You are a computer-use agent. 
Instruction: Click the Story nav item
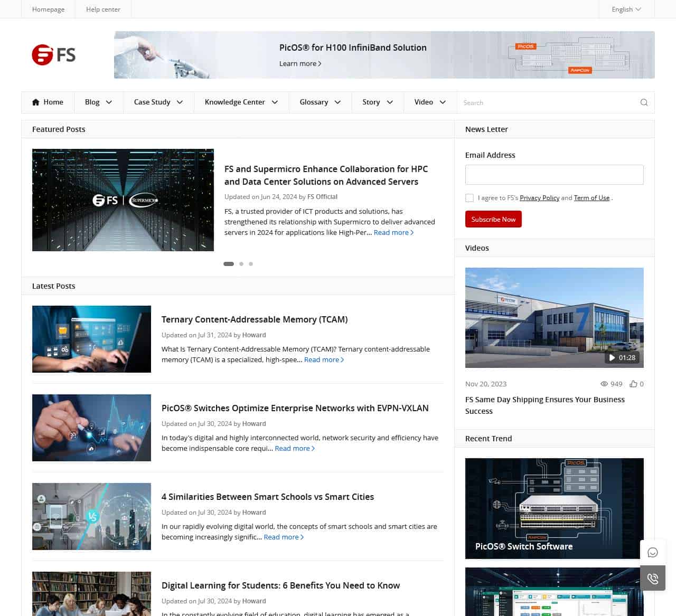(371, 102)
